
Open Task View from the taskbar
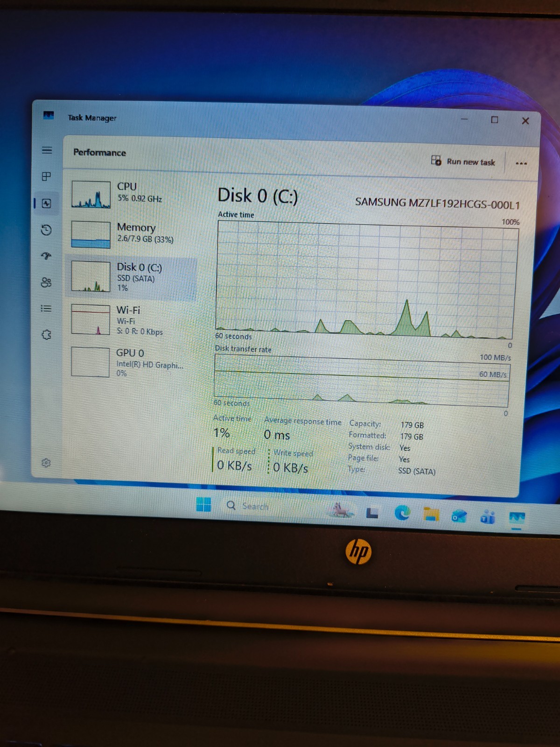click(x=372, y=513)
